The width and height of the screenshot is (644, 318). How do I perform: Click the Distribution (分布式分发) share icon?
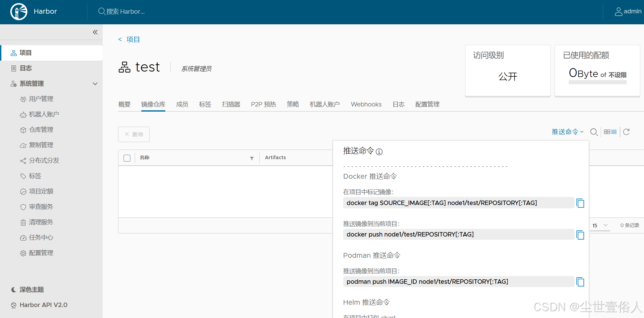(23, 161)
